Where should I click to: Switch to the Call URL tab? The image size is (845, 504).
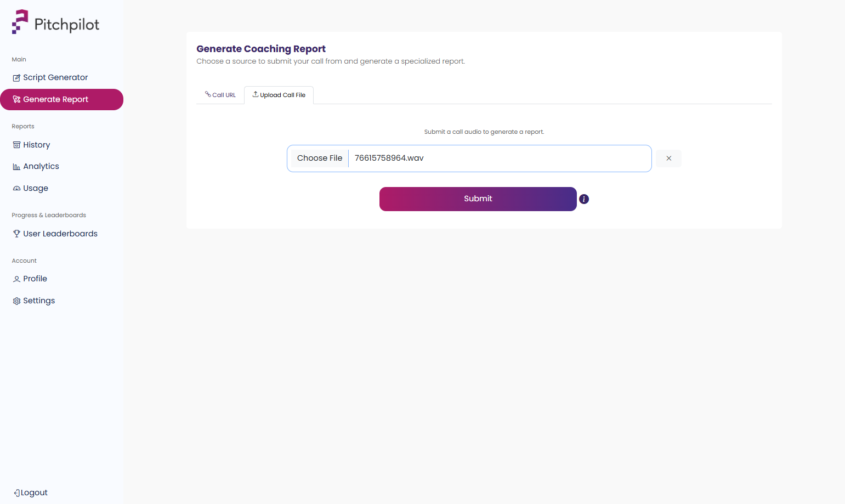coord(220,95)
